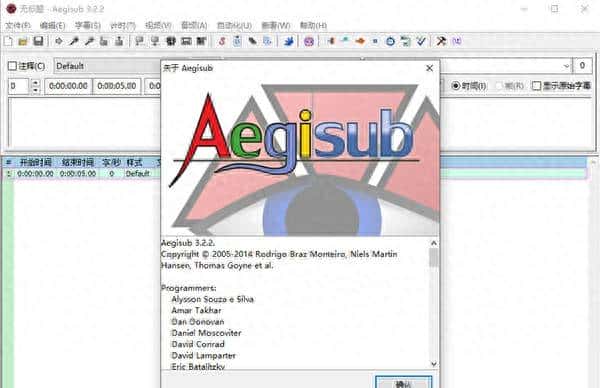Snap subtitle end to video icon
The image size is (600, 388).
tap(155, 41)
